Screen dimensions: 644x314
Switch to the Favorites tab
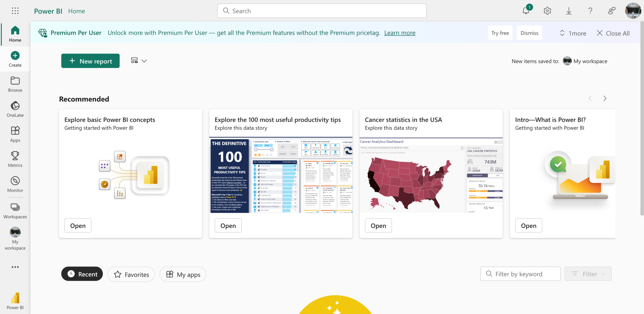tap(131, 274)
